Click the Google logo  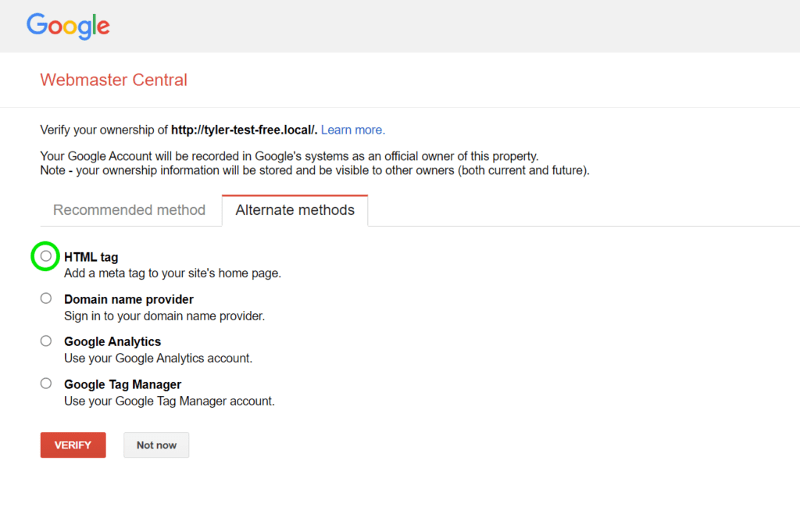pyautogui.click(x=68, y=26)
